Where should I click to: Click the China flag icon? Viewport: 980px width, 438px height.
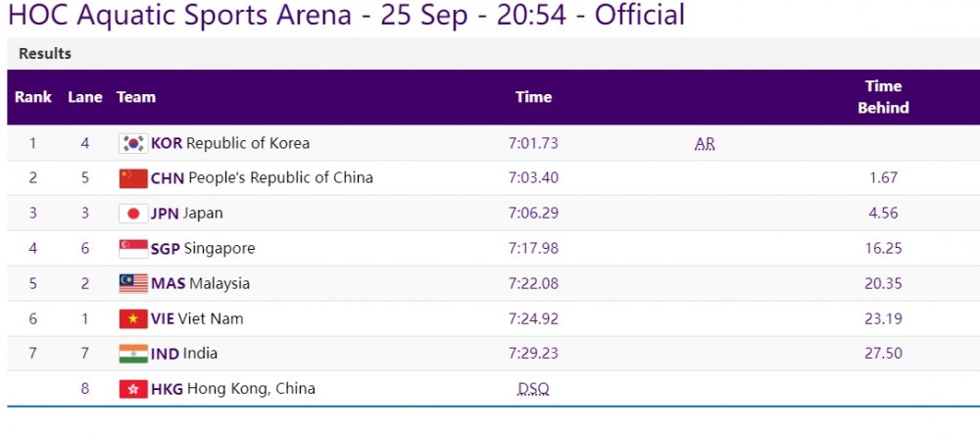pos(133,178)
